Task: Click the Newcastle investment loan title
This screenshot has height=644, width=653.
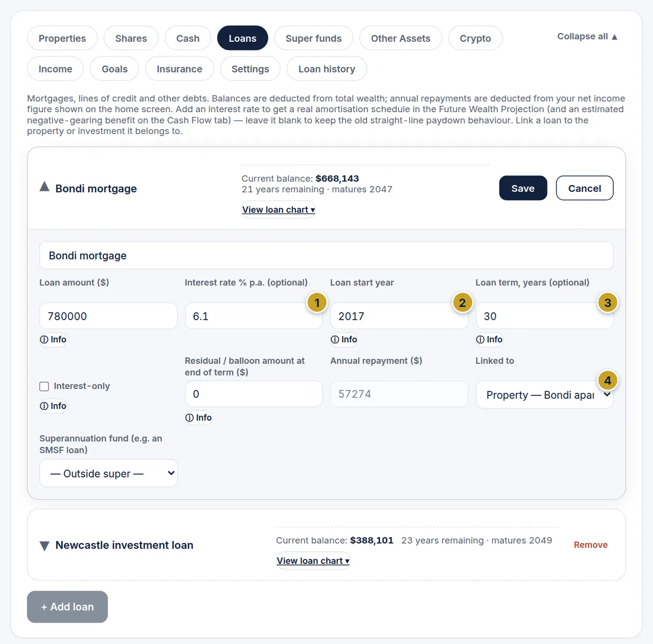Action: (124, 545)
